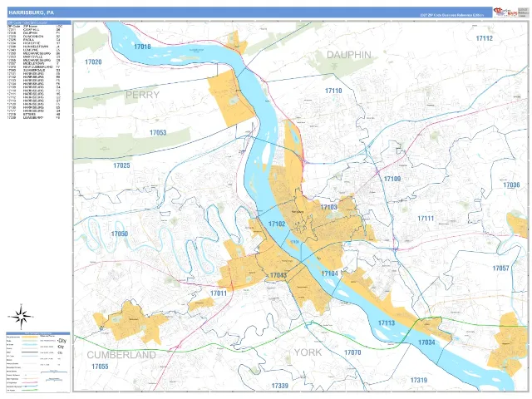The image size is (532, 399).
Task: Click ZIP code label 17057
Action: (x=500, y=268)
